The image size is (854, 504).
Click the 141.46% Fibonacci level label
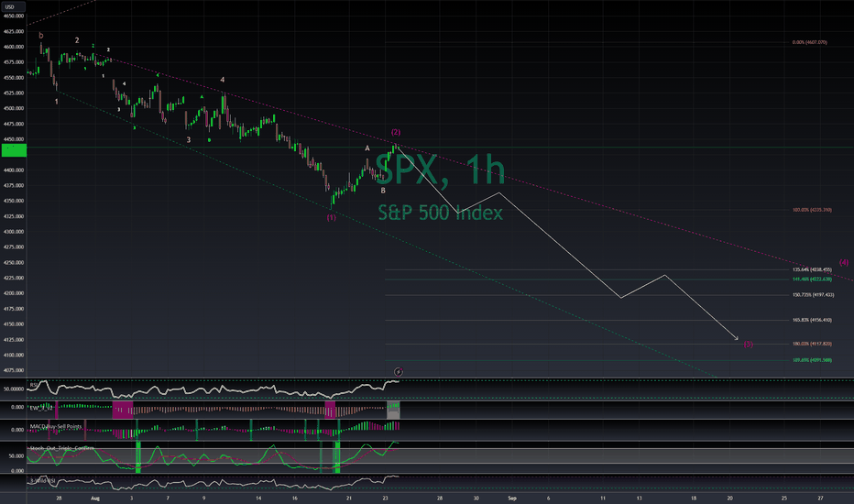point(812,279)
